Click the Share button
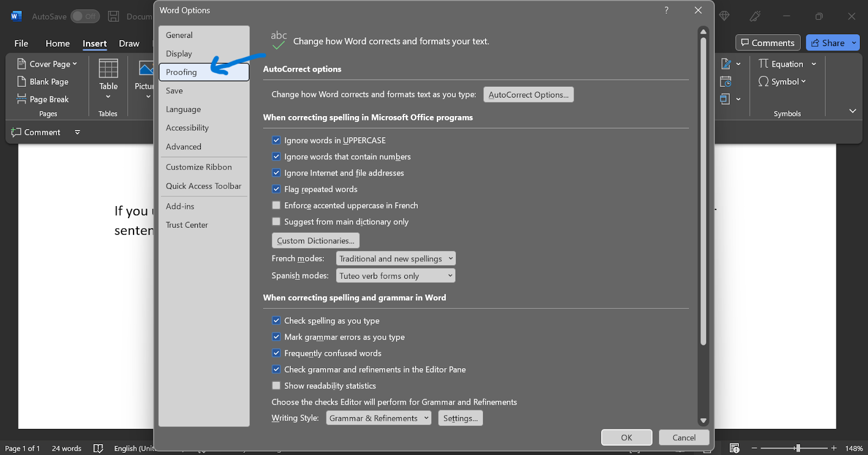 (x=828, y=43)
